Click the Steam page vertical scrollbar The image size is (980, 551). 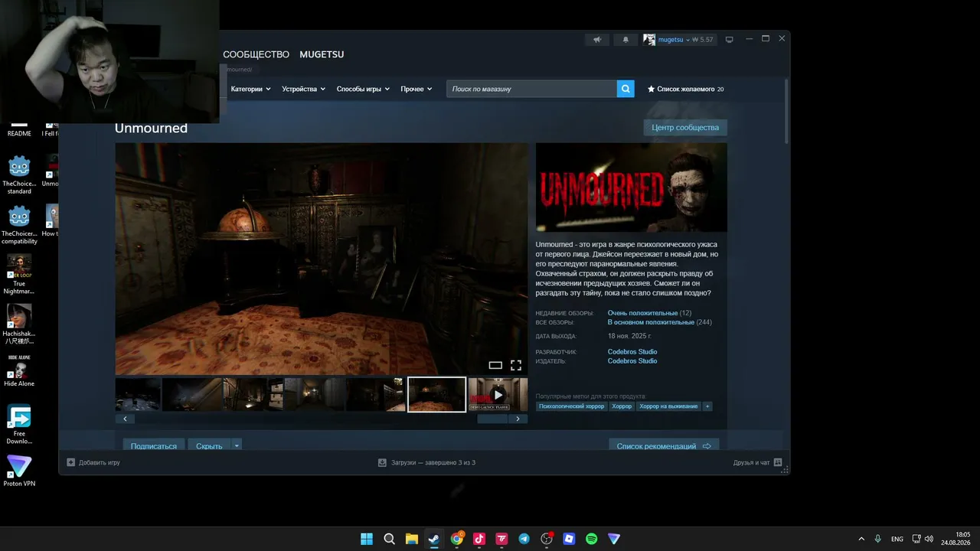pos(786,111)
